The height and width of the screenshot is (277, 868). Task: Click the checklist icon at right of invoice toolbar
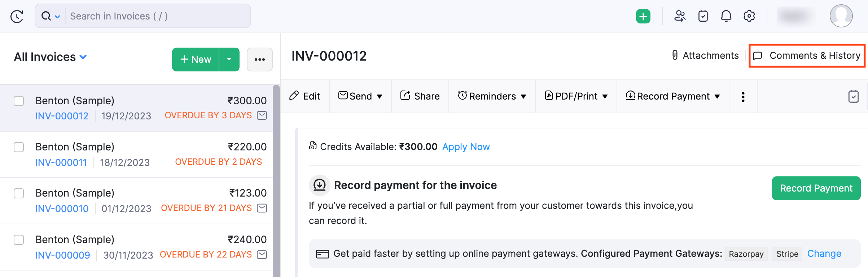[x=853, y=97]
